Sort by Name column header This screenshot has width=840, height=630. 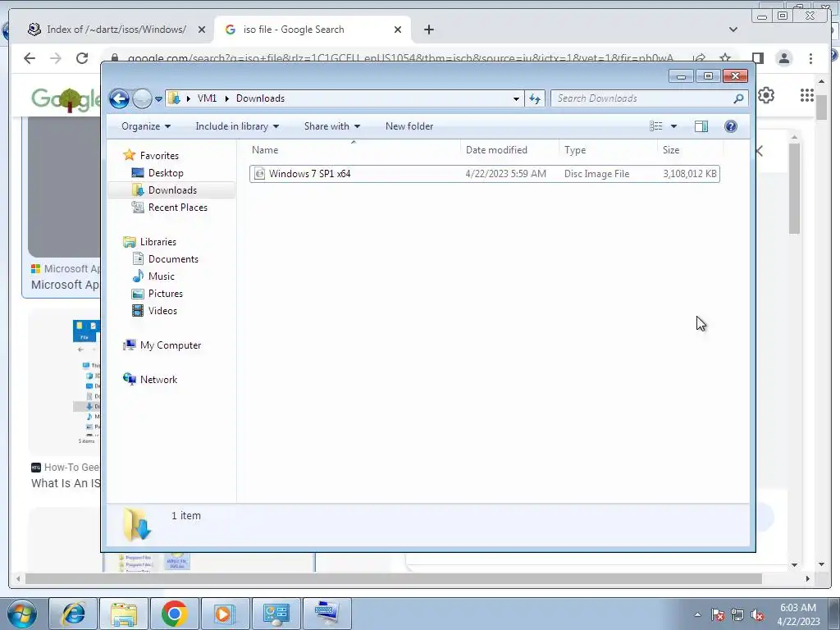(x=354, y=150)
